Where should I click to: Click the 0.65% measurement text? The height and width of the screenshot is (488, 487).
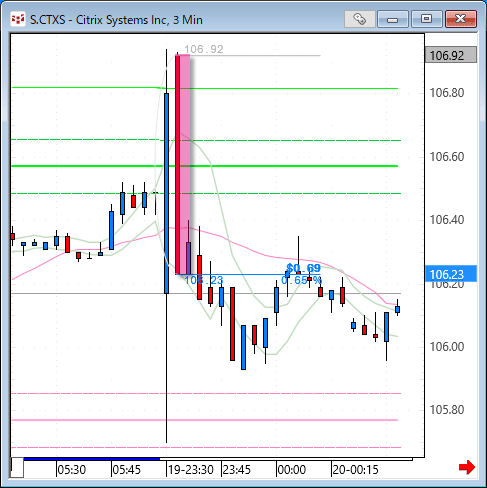click(301, 280)
